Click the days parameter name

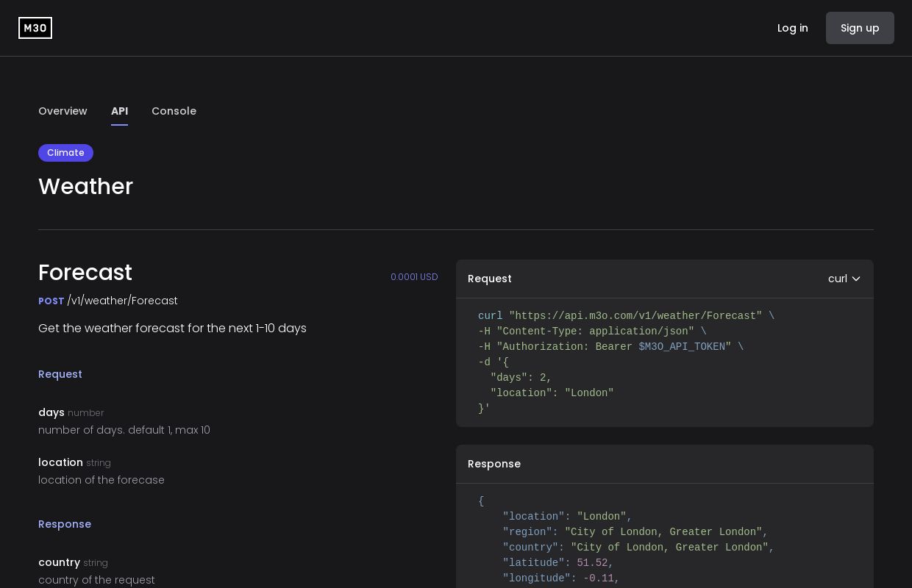[x=51, y=412]
